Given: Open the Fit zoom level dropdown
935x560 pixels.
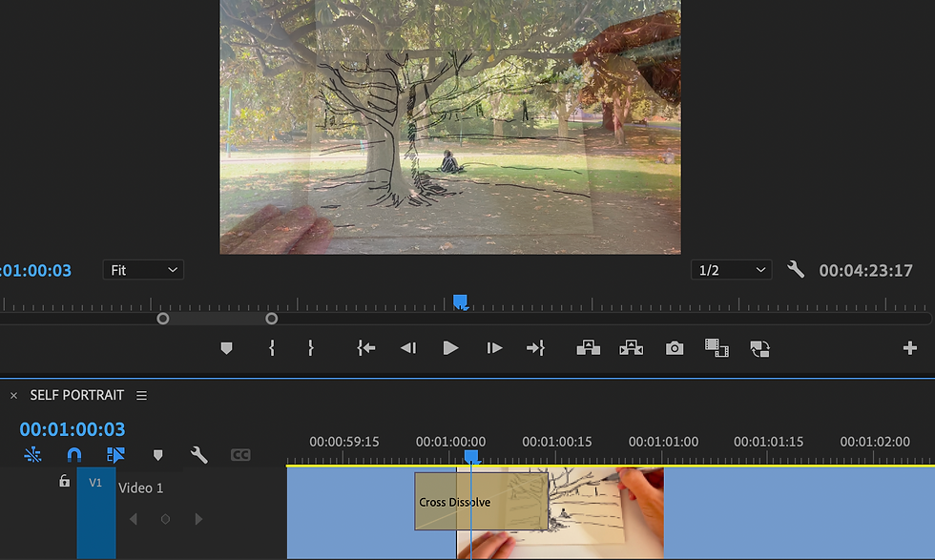Looking at the screenshot, I should point(143,270).
